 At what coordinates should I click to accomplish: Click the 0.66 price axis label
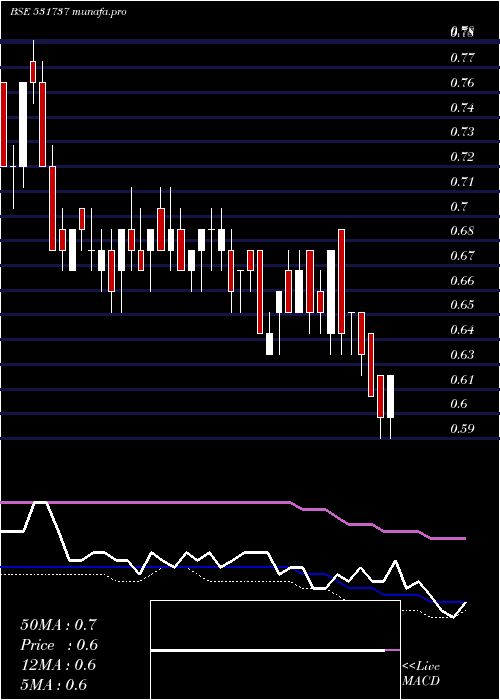(x=462, y=281)
